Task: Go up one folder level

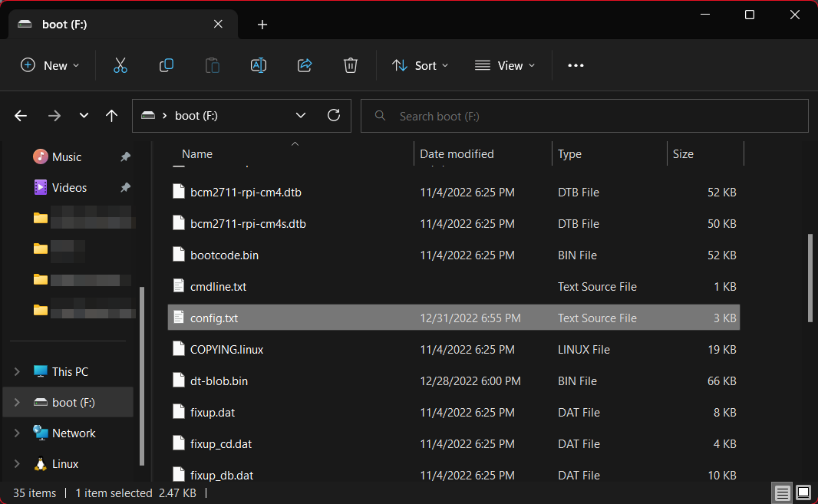Action: pos(112,116)
